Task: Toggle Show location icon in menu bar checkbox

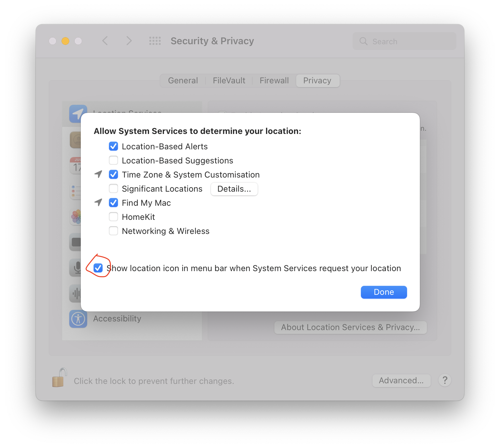Action: (98, 268)
